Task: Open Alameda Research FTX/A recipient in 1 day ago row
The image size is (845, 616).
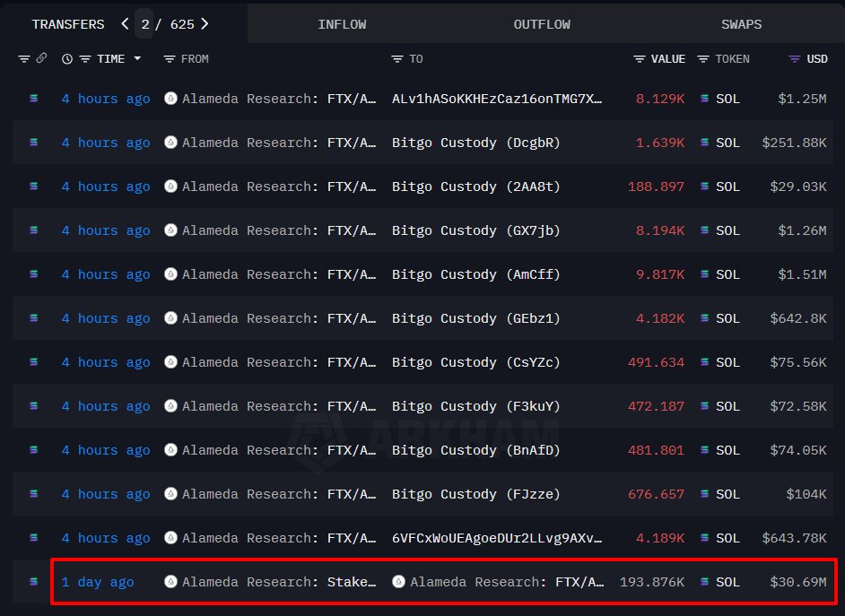Action: pyautogui.click(x=507, y=582)
